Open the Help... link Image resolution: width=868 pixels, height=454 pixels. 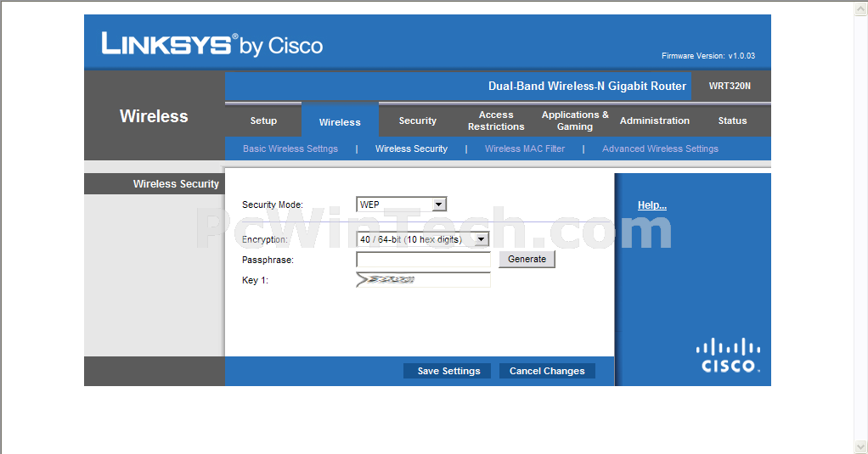pyautogui.click(x=652, y=205)
